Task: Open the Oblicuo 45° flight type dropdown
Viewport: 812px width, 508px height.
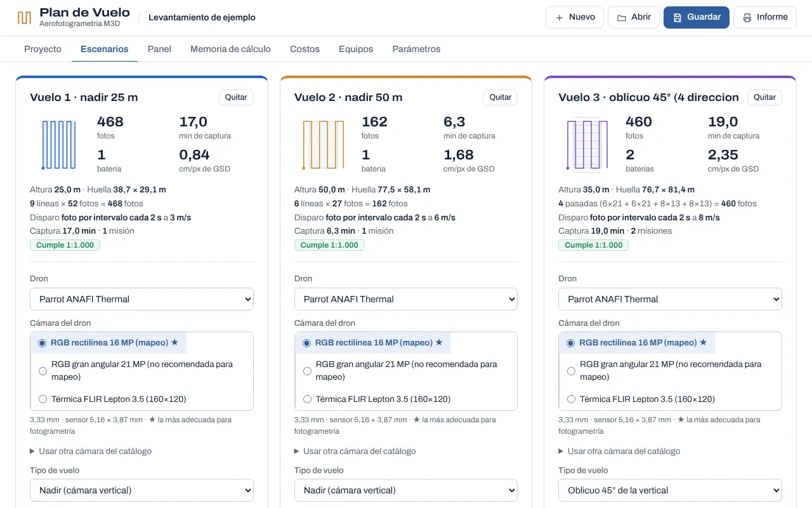Action: 670,490
